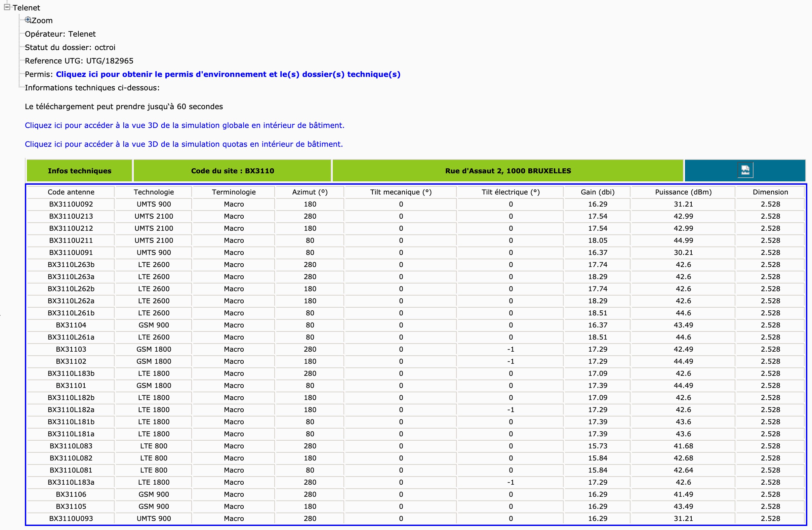Select antenna code BX3110L081
The width and height of the screenshot is (812, 530).
pos(71,471)
